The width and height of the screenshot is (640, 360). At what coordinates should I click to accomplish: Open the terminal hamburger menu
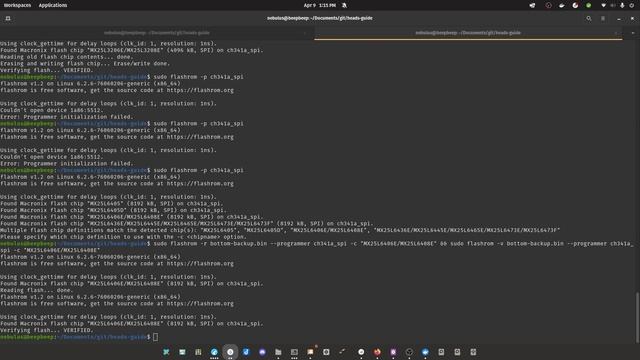603,18
